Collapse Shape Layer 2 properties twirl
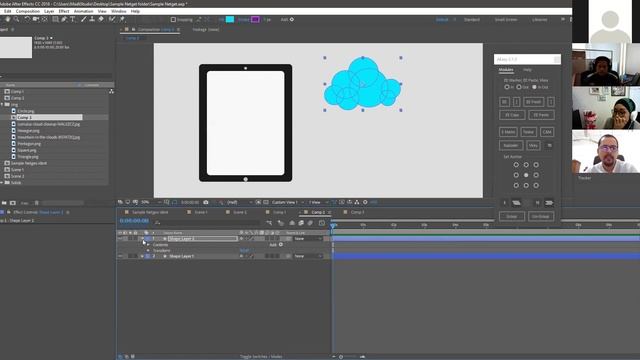 142,239
